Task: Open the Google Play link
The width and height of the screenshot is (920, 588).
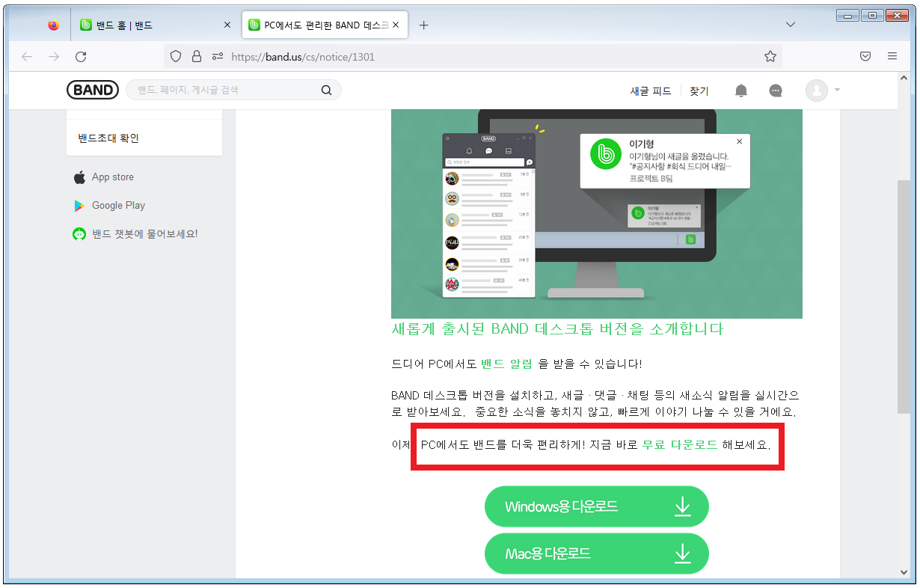Action: pos(118,206)
